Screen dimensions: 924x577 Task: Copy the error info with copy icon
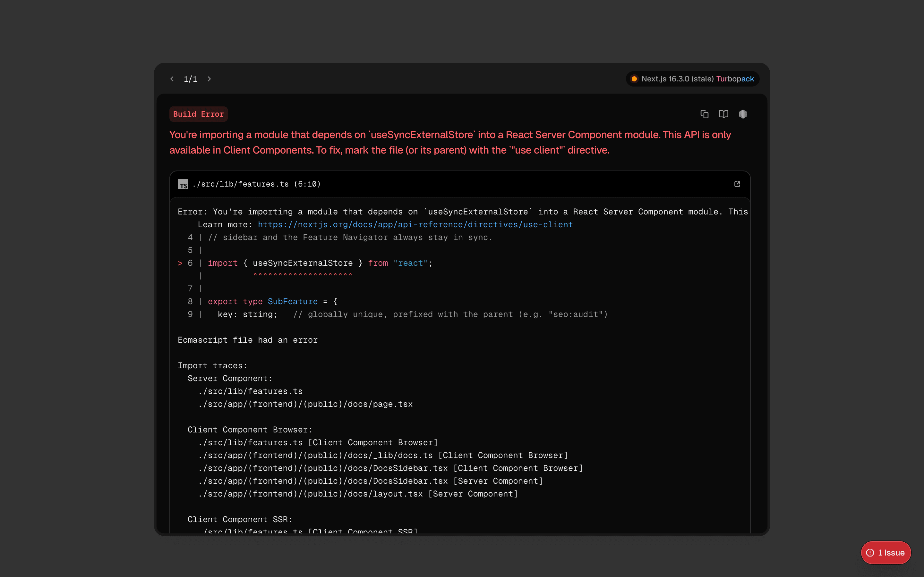(705, 114)
